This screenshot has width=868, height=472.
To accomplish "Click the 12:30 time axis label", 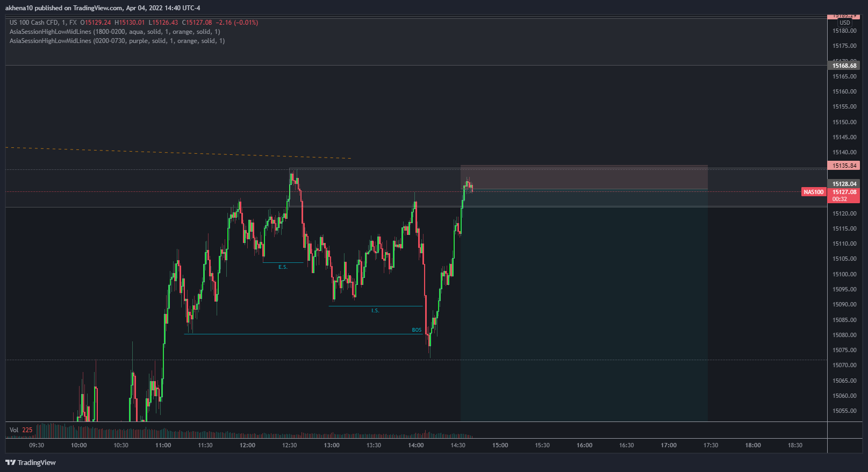I will pos(289,445).
